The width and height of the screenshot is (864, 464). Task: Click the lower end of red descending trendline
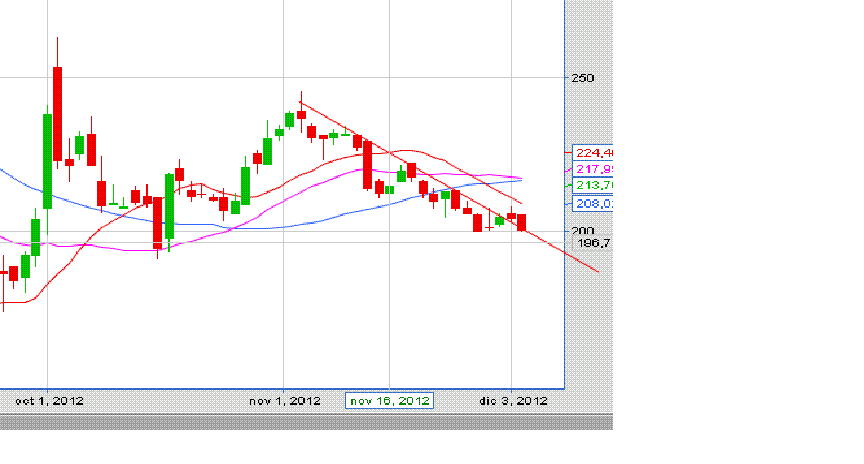pos(595,270)
